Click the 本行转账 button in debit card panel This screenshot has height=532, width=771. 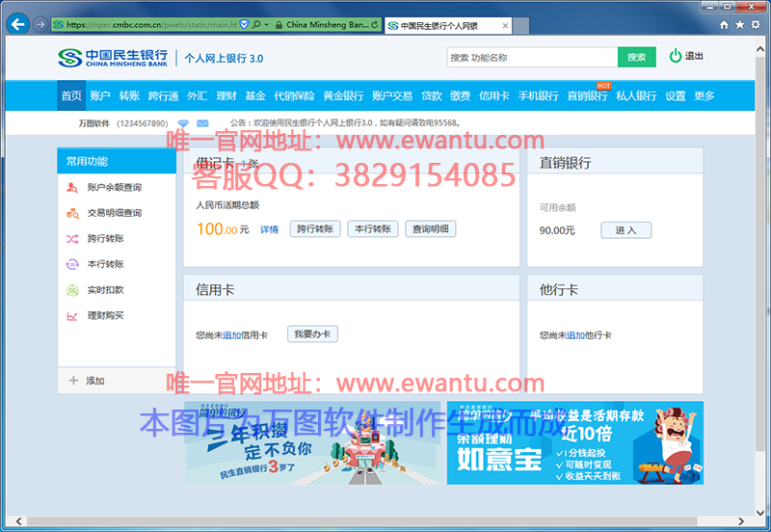pyautogui.click(x=373, y=228)
